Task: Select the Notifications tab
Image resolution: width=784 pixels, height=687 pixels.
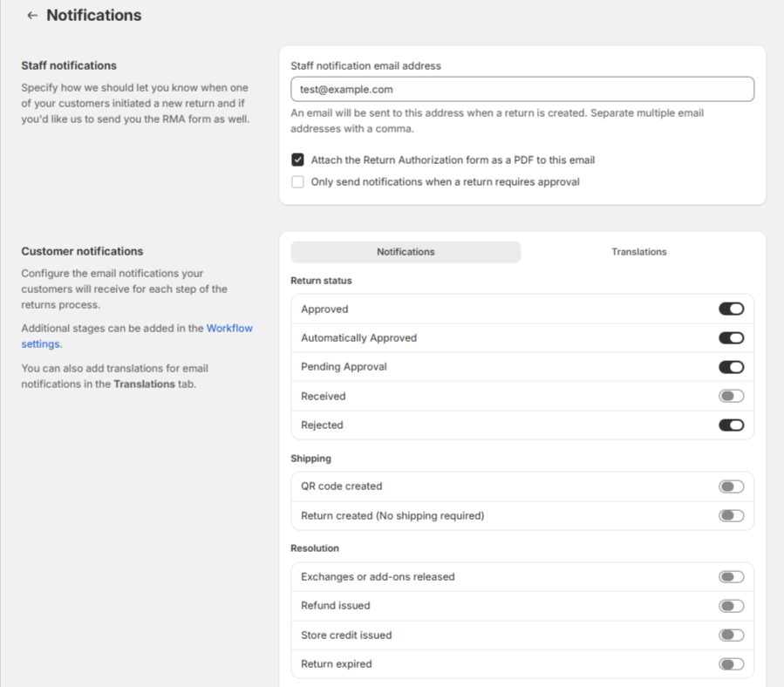Action: click(x=406, y=252)
